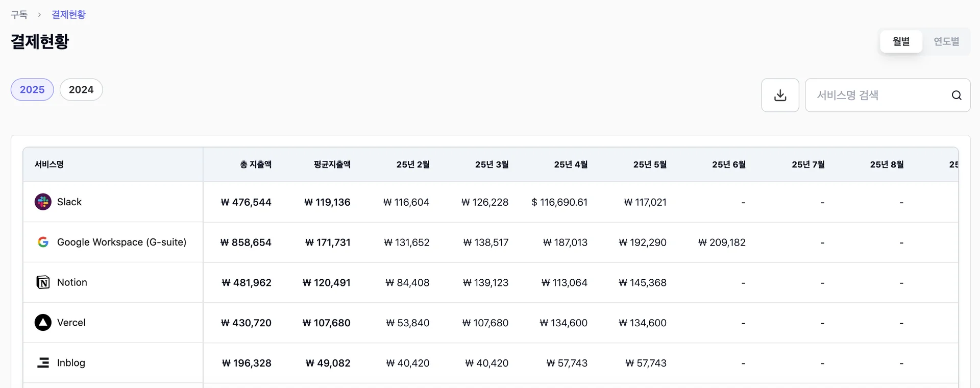Click the search magnifier icon
980x388 pixels.
pyautogui.click(x=957, y=95)
